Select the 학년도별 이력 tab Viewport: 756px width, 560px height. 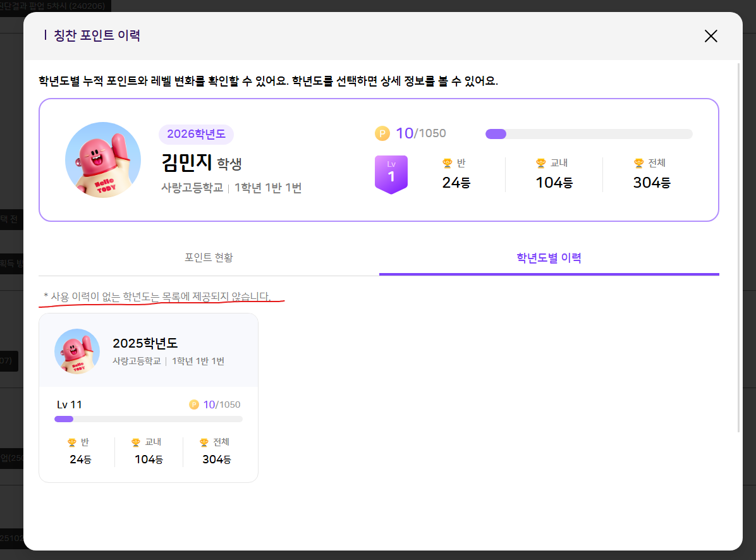549,258
